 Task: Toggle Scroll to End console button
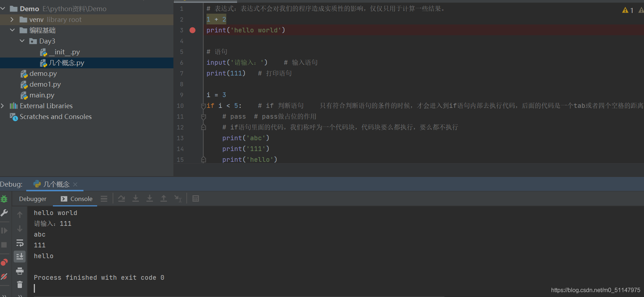pyautogui.click(x=20, y=256)
